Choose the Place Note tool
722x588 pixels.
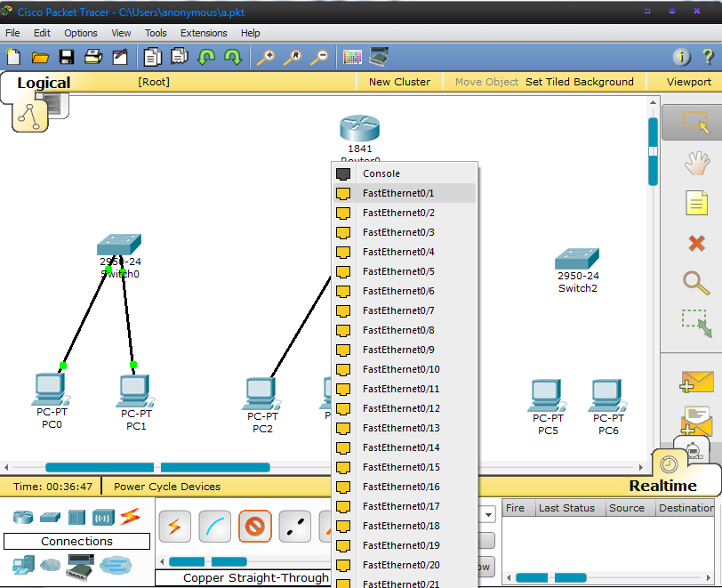[x=696, y=203]
